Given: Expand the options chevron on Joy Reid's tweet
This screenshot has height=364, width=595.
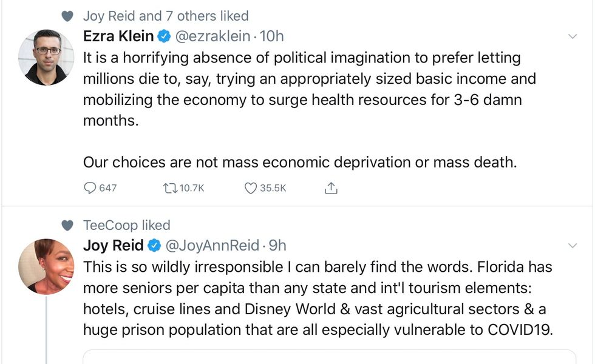Looking at the screenshot, I should click(572, 246).
